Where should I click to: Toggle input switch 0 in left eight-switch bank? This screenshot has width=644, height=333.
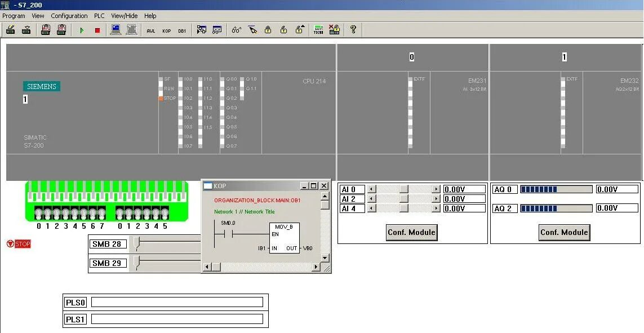(x=39, y=214)
